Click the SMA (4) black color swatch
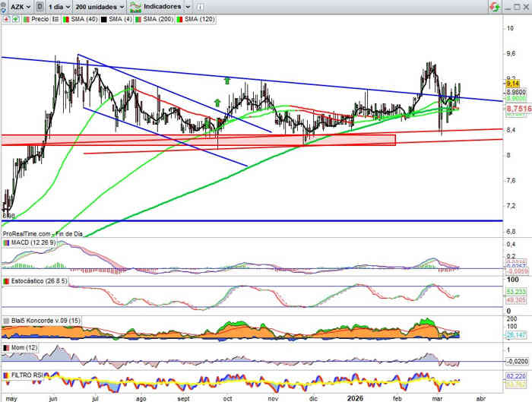 pyautogui.click(x=104, y=18)
